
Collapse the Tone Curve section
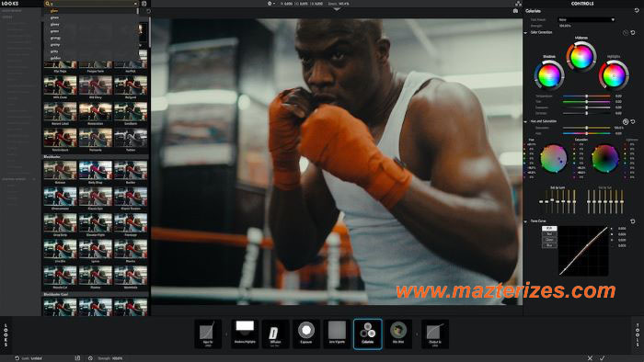coord(525,221)
